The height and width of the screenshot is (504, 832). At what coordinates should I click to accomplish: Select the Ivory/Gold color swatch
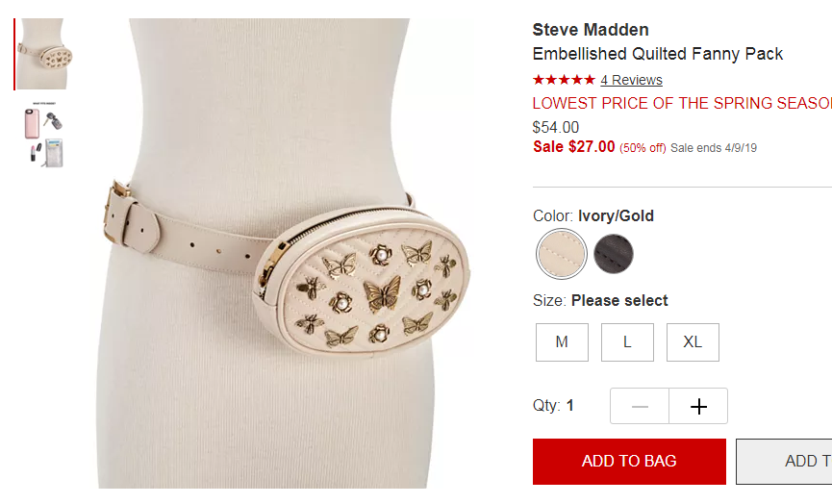point(562,254)
